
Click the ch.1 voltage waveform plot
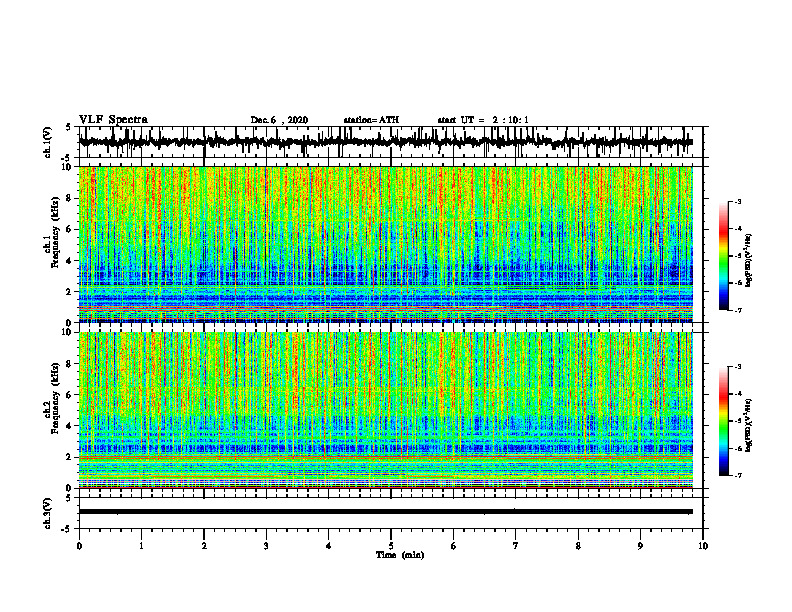(391, 142)
